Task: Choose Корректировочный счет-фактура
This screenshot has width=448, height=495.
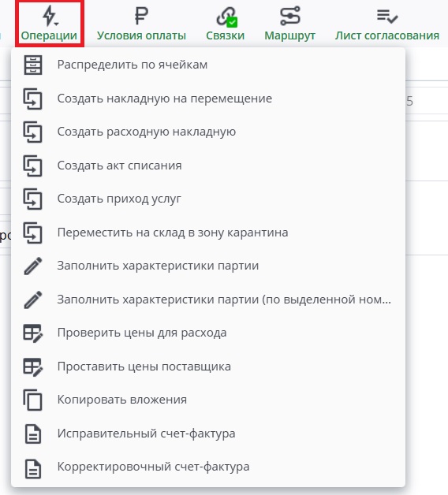Action: click(x=208, y=467)
